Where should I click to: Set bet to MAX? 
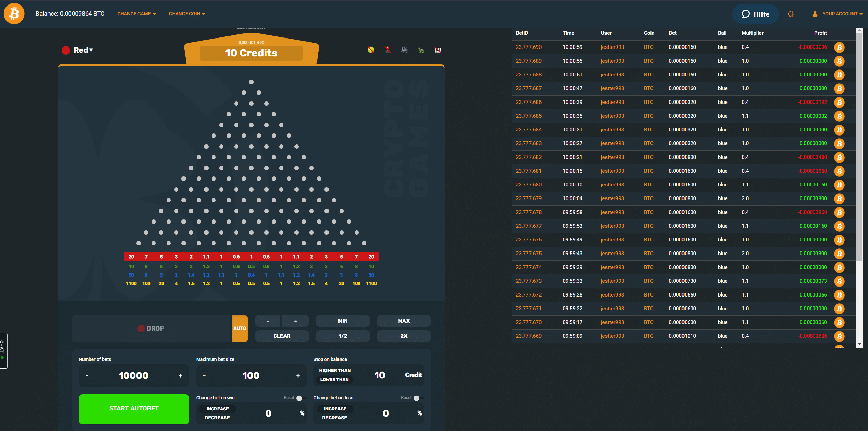point(404,321)
